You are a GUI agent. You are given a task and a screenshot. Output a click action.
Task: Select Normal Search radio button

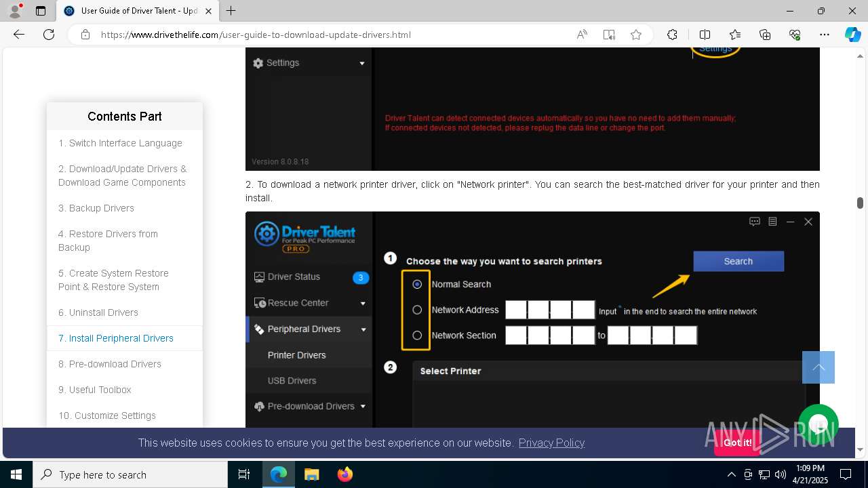[x=417, y=284]
